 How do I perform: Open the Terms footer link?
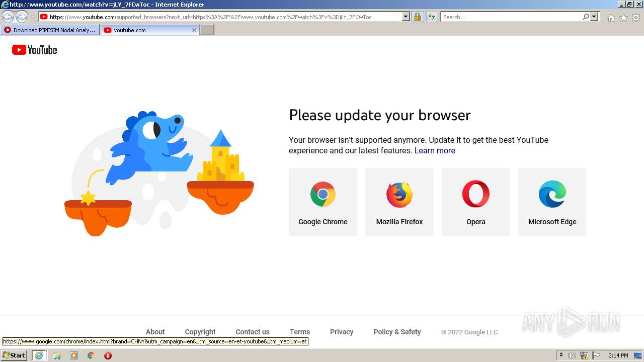point(300,332)
